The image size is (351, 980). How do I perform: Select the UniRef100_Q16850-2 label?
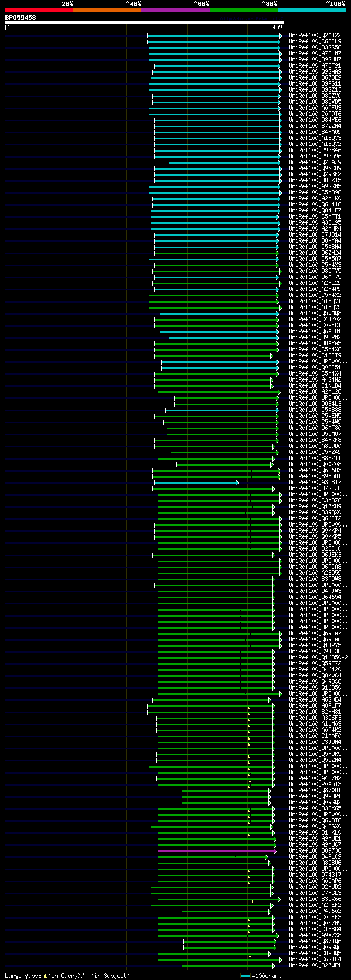[319, 657]
